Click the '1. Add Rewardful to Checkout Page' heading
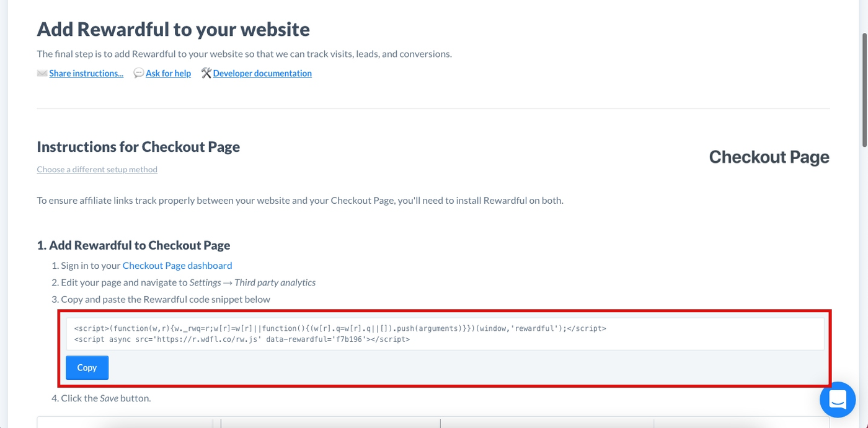868x428 pixels. (133, 245)
